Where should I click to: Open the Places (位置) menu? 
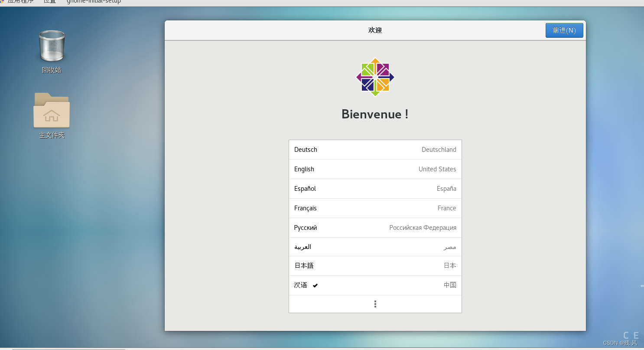pos(50,1)
